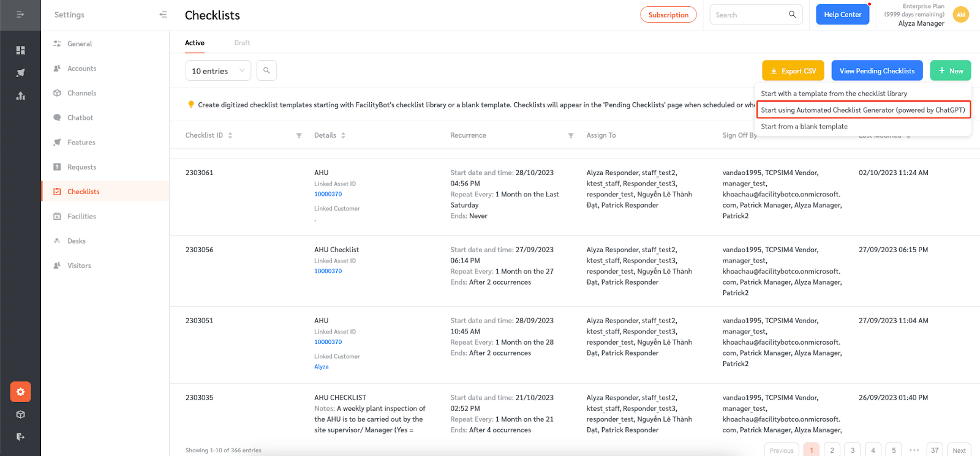Collapse the Settings panel icon
The width and height of the screenshot is (980, 456).
point(163,15)
